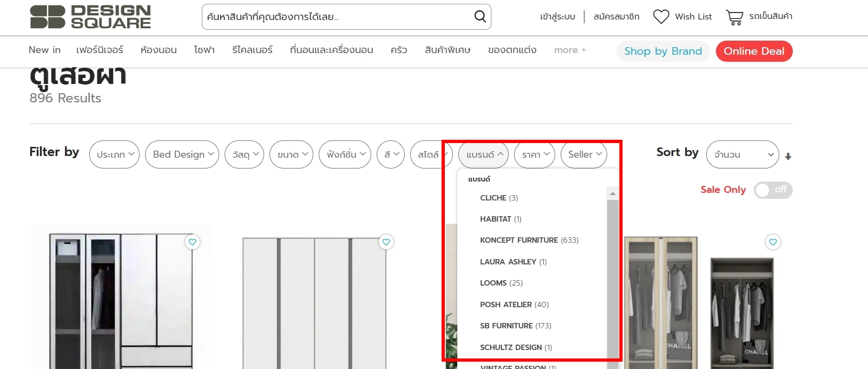Open the white four-door wardrobe thumbnail

(x=314, y=302)
